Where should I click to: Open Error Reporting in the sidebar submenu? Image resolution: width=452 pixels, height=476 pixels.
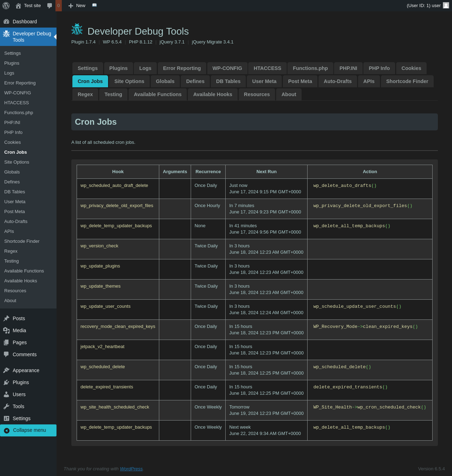click(x=20, y=83)
